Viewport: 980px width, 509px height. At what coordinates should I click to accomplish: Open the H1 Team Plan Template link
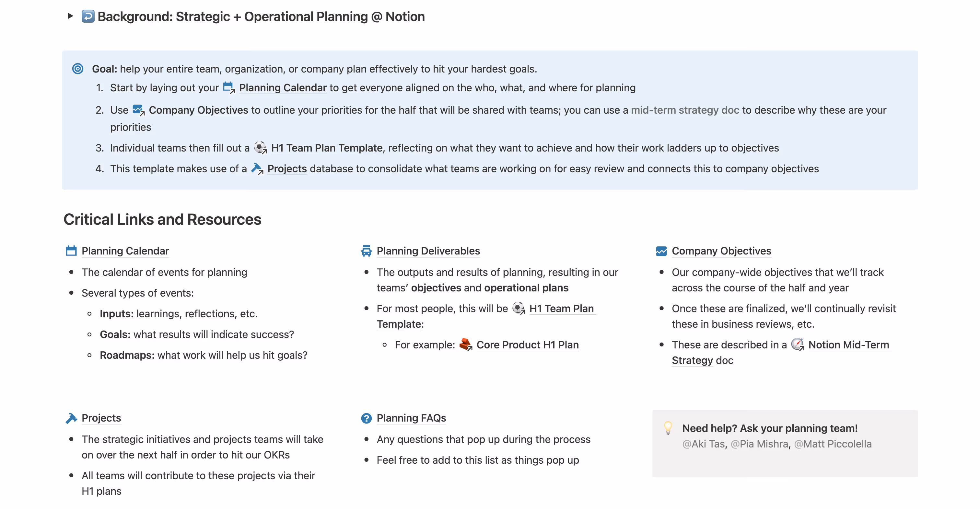point(326,148)
